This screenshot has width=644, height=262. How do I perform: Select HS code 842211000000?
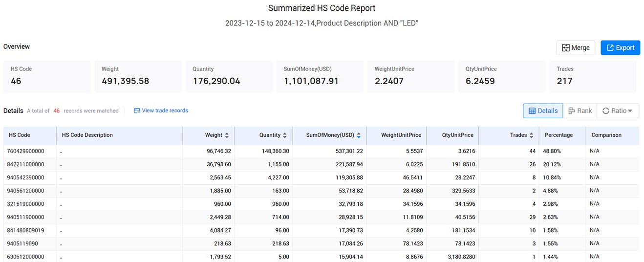tap(25, 165)
